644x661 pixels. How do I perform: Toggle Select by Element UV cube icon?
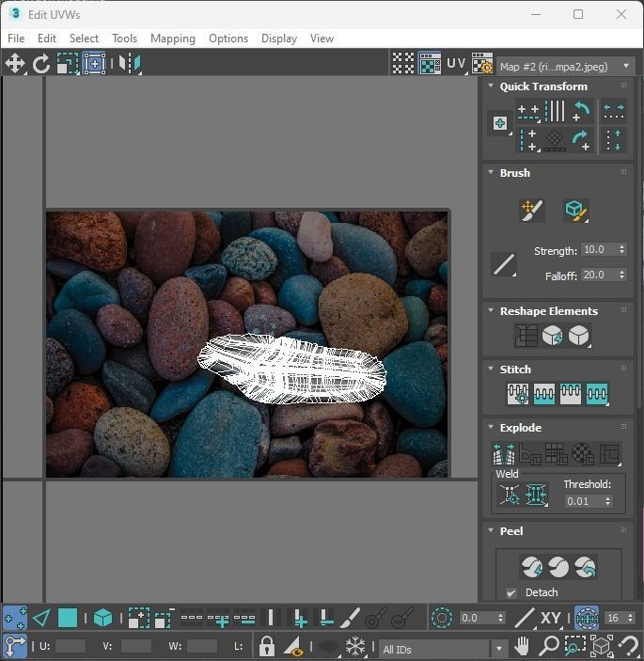[x=102, y=619]
